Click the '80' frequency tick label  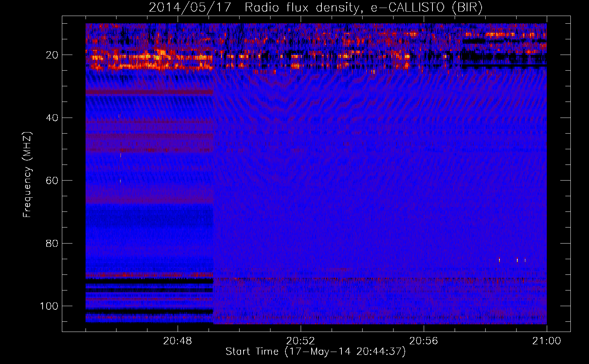(x=52, y=243)
